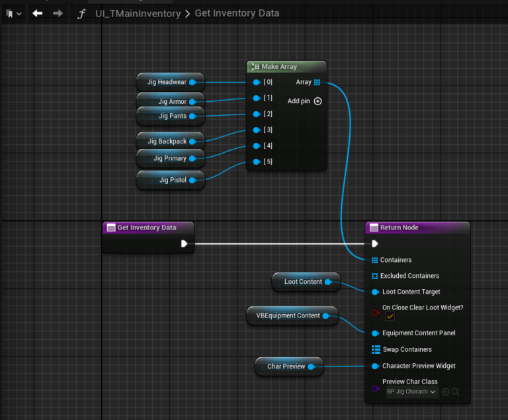
Task: Click the Excluded Containers pin
Action: [374, 276]
